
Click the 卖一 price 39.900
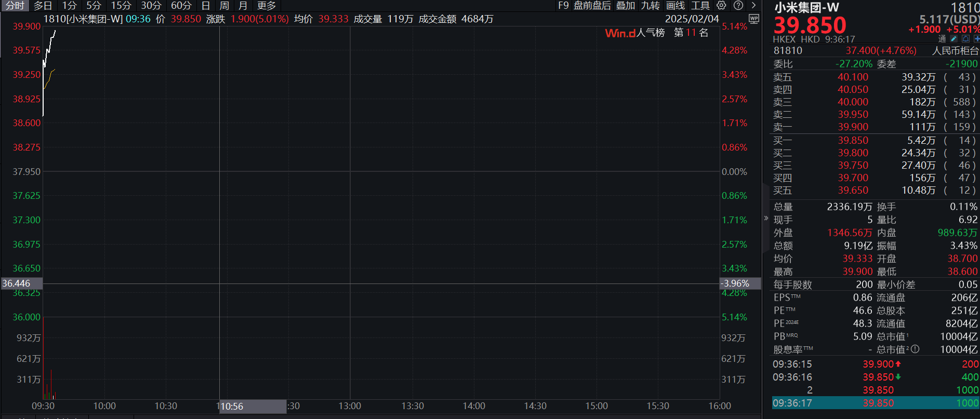pos(853,127)
